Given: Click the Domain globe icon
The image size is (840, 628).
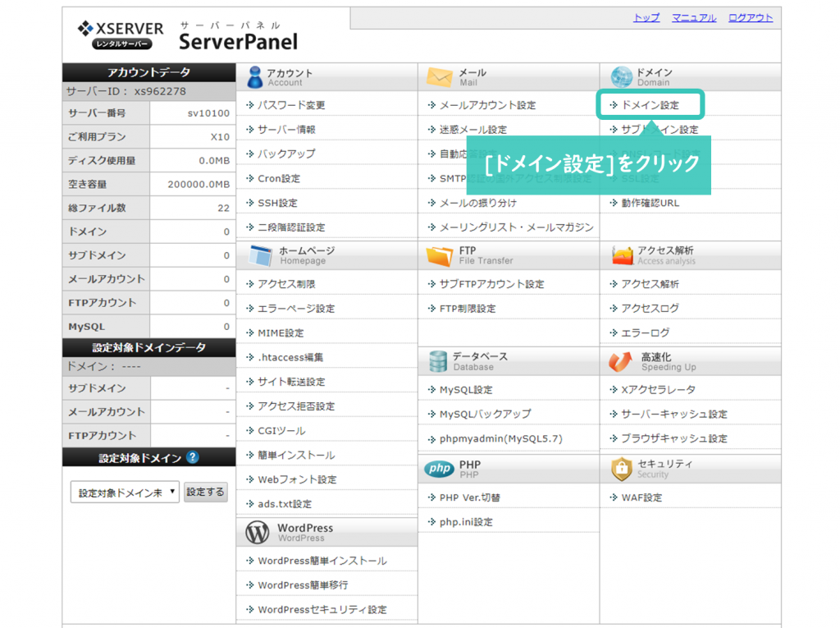Looking at the screenshot, I should tap(622, 76).
